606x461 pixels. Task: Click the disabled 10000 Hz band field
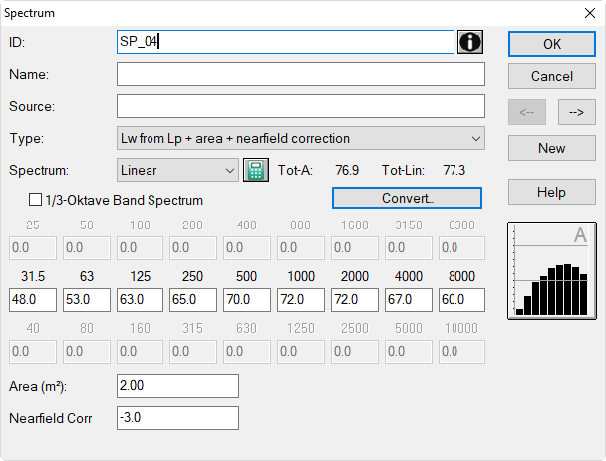click(462, 352)
